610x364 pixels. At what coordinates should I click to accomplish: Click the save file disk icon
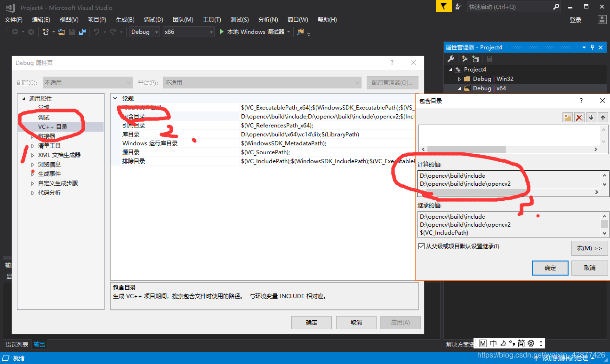[72, 32]
